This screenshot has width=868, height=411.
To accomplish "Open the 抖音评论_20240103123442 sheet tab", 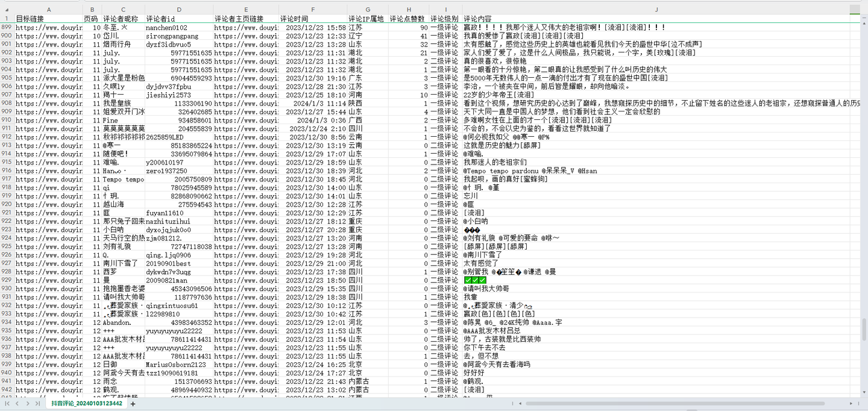I will (87, 404).
